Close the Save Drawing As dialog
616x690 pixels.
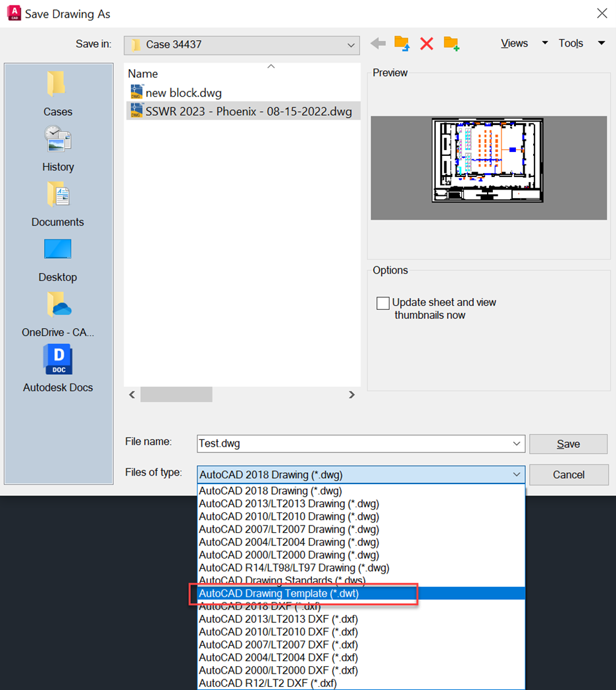pos(602,13)
